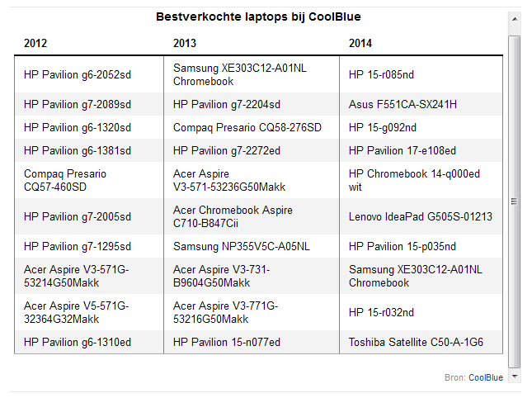This screenshot has width=532, height=398.
Task: Click the Asus F551CA-SX241H cell
Action: pyautogui.click(x=403, y=104)
